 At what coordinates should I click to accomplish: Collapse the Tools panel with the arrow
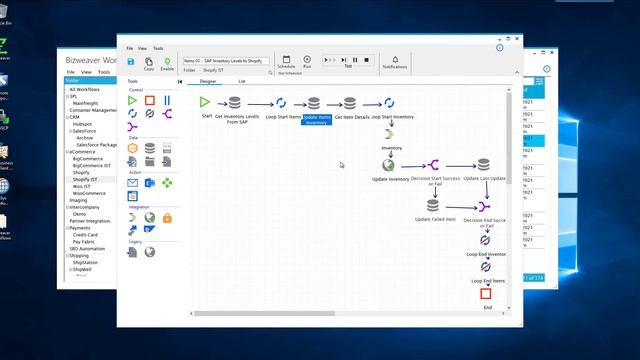tap(180, 82)
